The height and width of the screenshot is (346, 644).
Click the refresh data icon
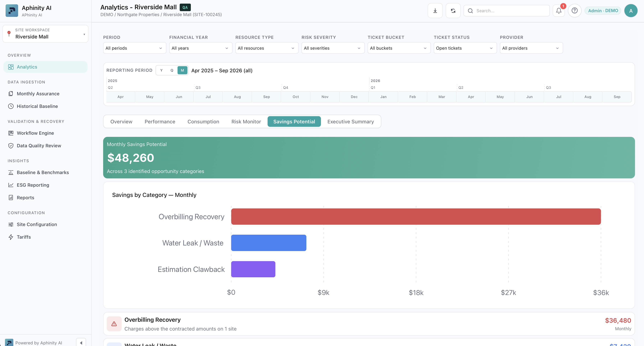coord(453,10)
